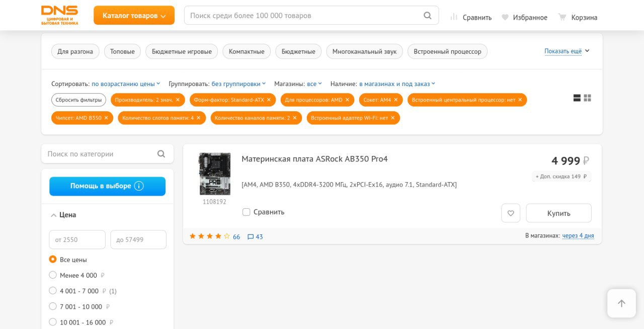Click the 66 reviews count link

236,236
